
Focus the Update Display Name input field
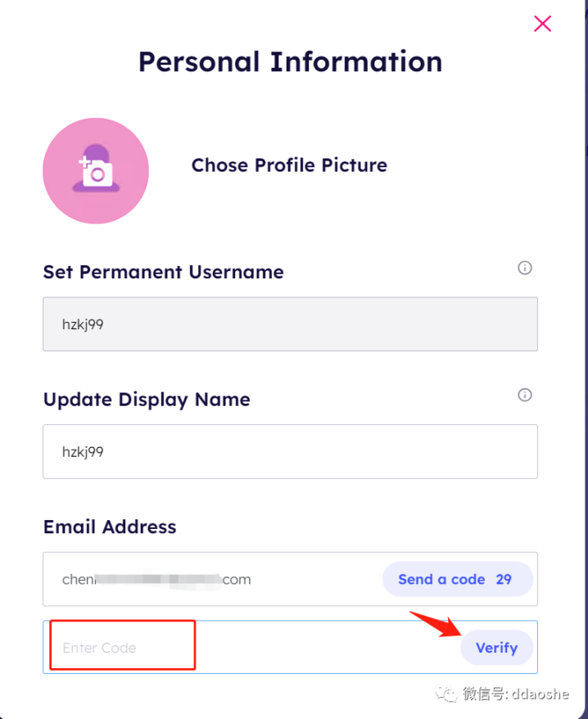[291, 452]
